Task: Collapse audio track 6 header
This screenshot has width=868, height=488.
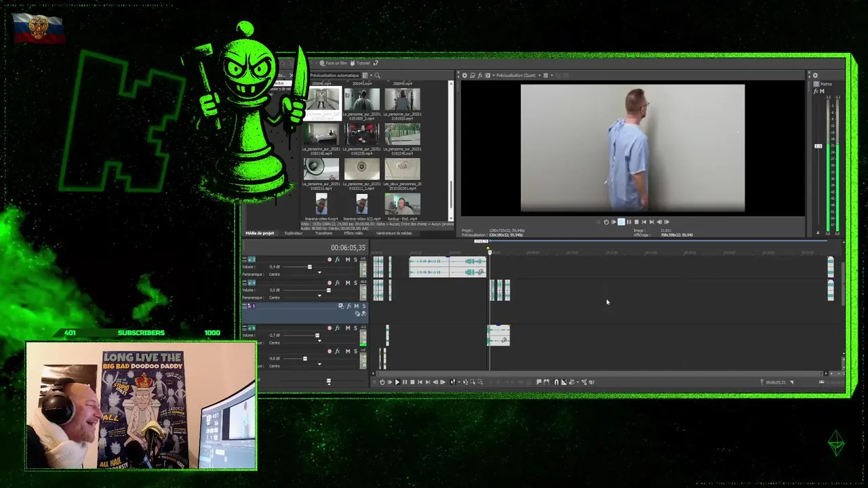Action: [x=244, y=328]
